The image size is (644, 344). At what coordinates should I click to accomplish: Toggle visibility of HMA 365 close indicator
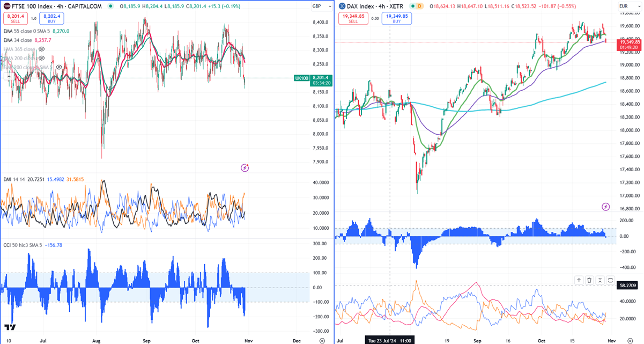42,49
